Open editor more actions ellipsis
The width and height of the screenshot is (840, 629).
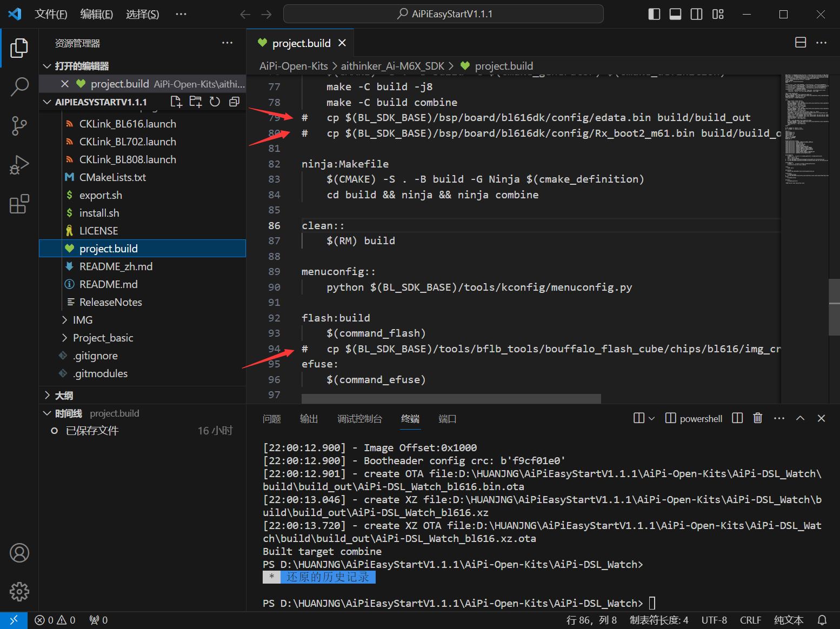point(821,43)
